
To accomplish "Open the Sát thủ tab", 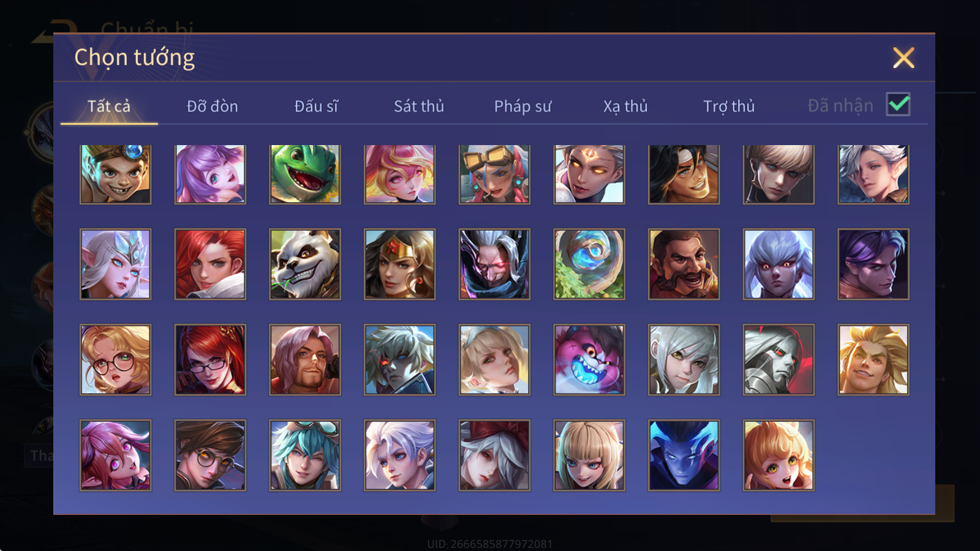I will click(x=419, y=106).
